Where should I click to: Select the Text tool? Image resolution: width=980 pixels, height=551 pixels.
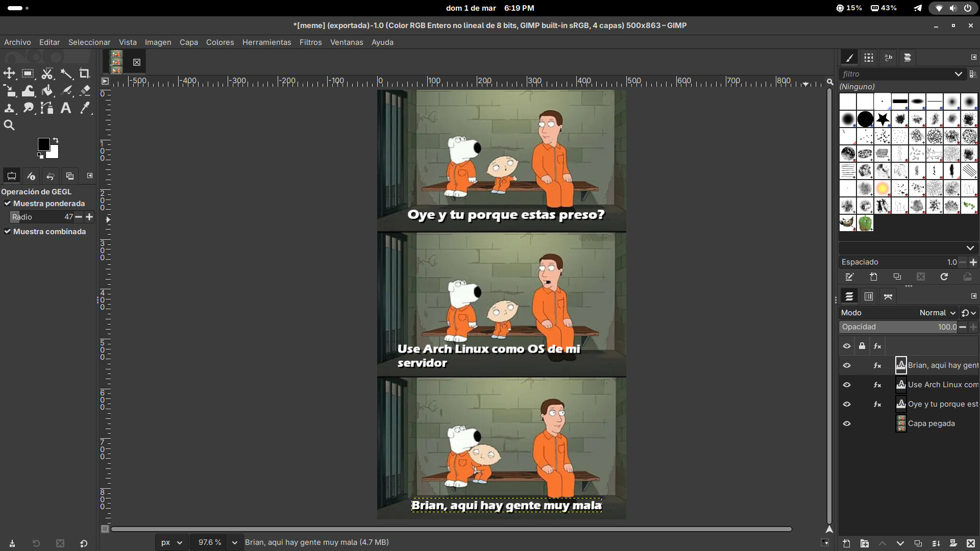coord(66,108)
